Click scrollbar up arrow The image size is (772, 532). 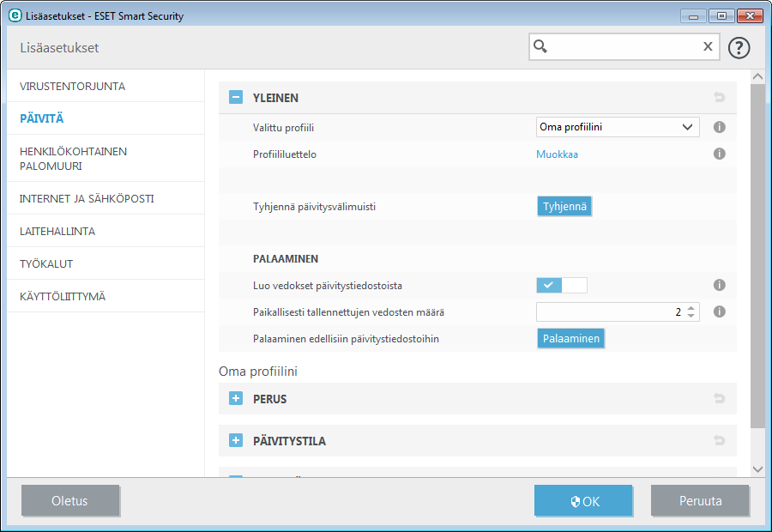point(757,76)
